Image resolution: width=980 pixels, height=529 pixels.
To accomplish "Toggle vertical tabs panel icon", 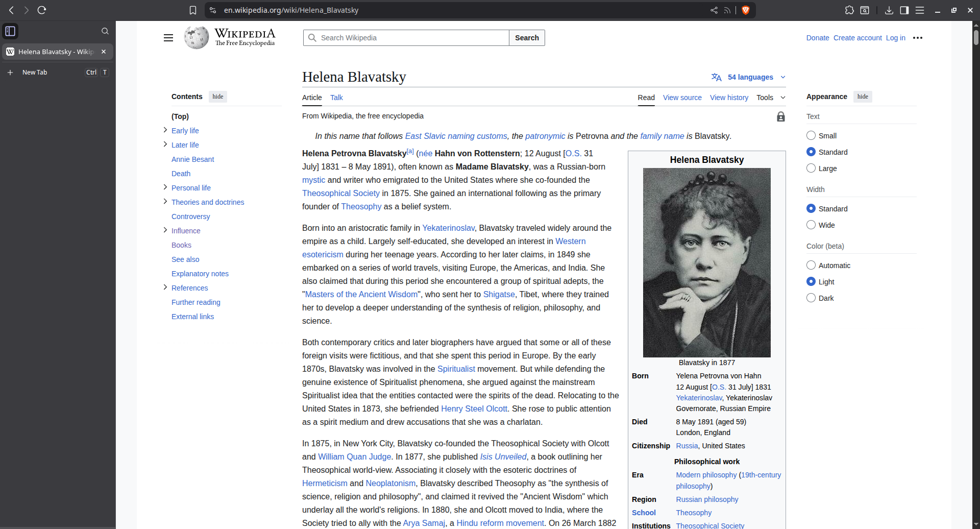I will click(10, 31).
